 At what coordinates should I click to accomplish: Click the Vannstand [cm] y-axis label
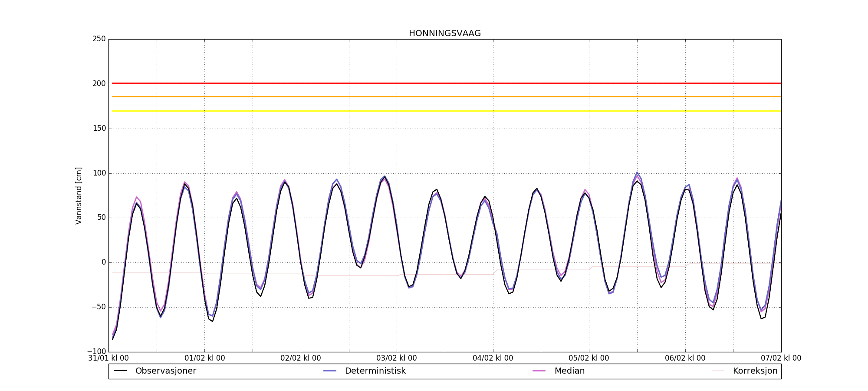point(79,195)
